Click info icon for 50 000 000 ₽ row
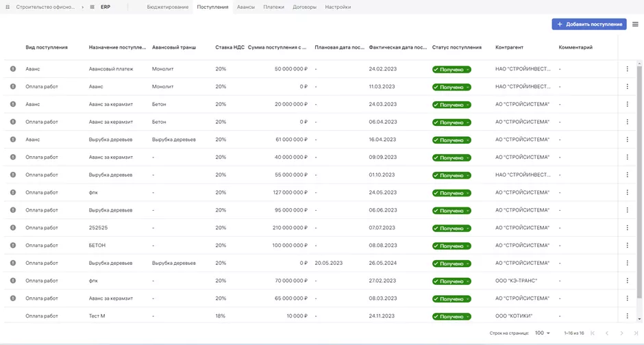 click(13, 69)
